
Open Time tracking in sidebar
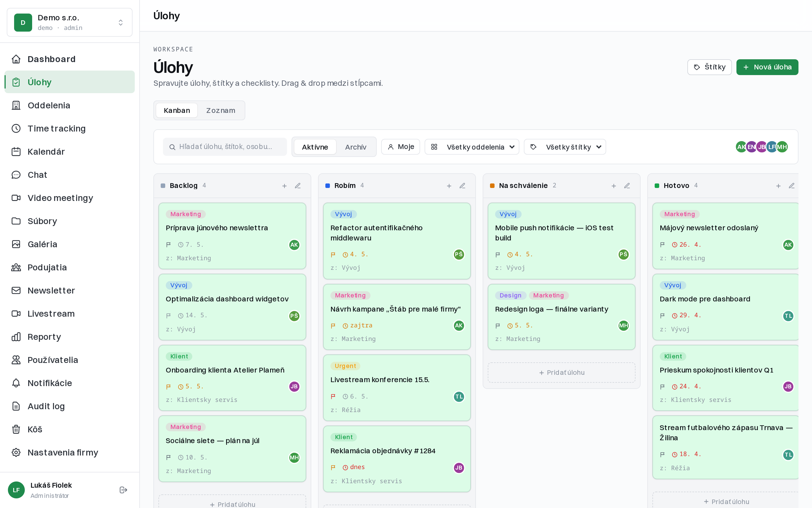[69, 128]
